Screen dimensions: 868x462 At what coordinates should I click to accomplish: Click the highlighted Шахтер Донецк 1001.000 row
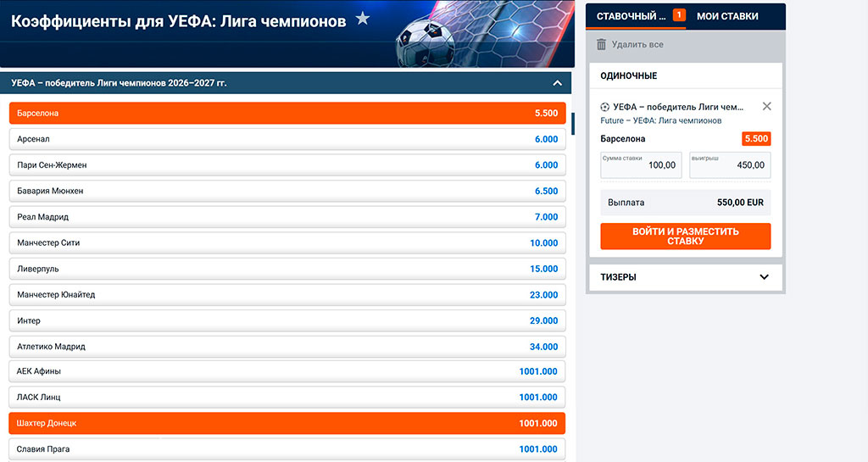coord(287,423)
